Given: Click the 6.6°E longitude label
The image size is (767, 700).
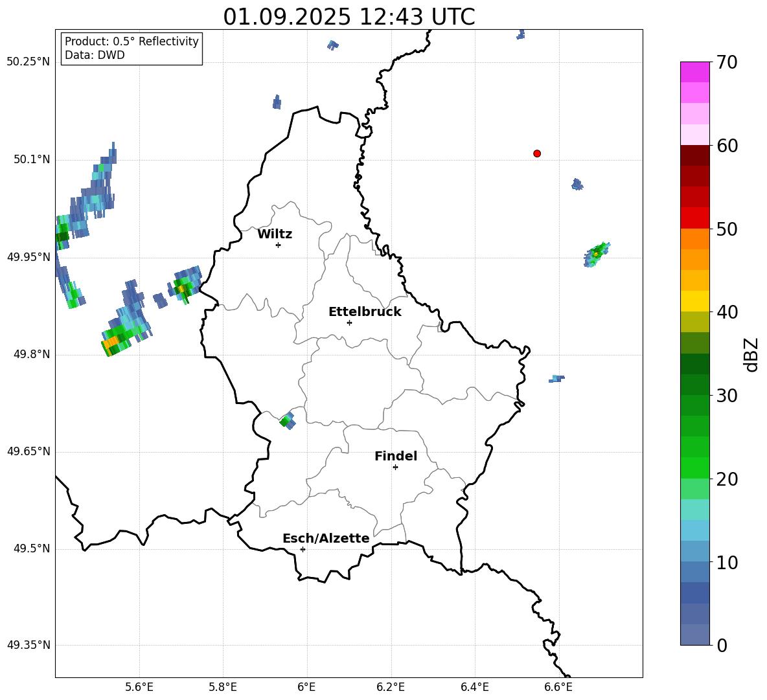Looking at the screenshot, I should click(x=558, y=687).
